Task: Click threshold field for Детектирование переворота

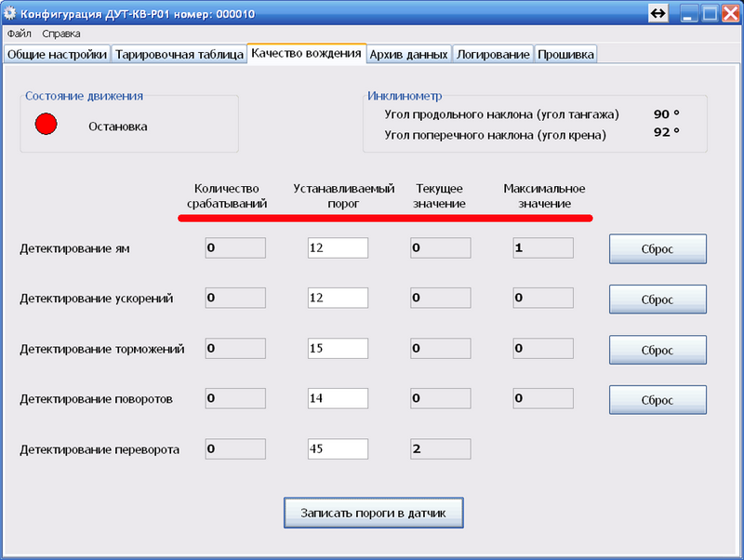Action: (x=338, y=449)
